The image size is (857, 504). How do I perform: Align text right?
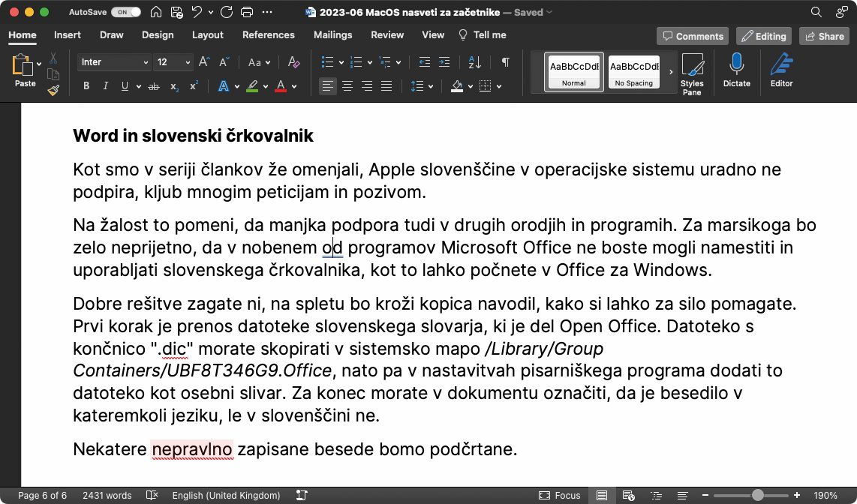click(x=367, y=86)
